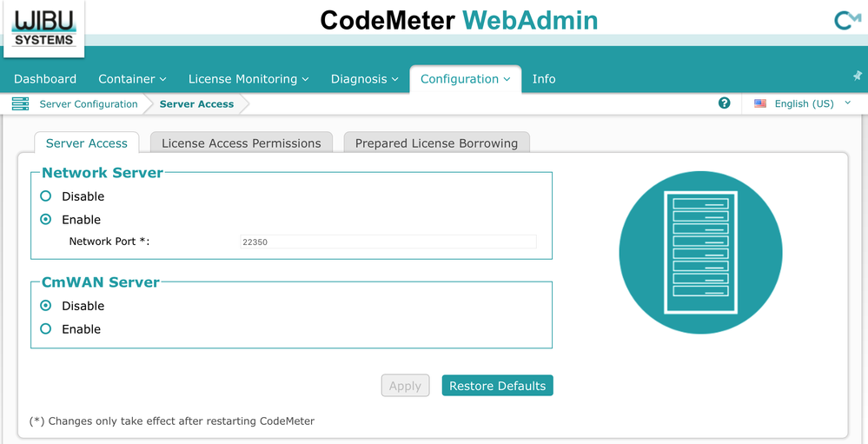
Task: Open the Diagnosis menu
Action: 364,79
